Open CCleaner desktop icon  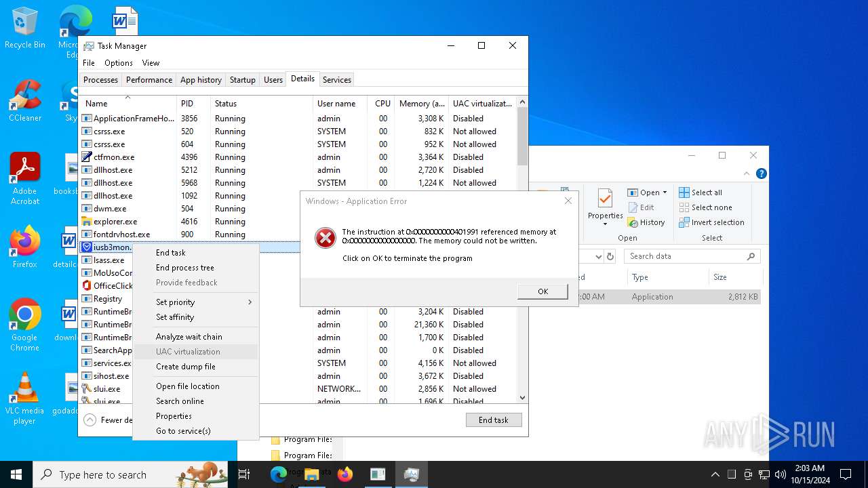pyautogui.click(x=25, y=102)
